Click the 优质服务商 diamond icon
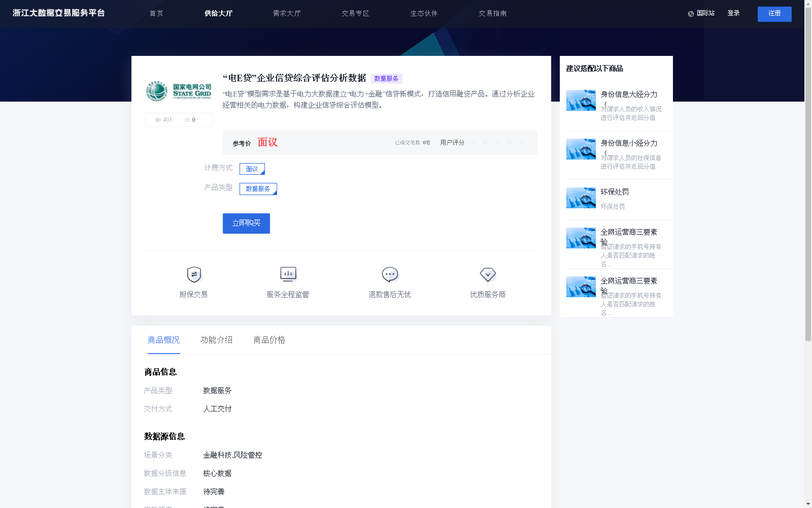The height and width of the screenshot is (508, 812). pos(488,274)
